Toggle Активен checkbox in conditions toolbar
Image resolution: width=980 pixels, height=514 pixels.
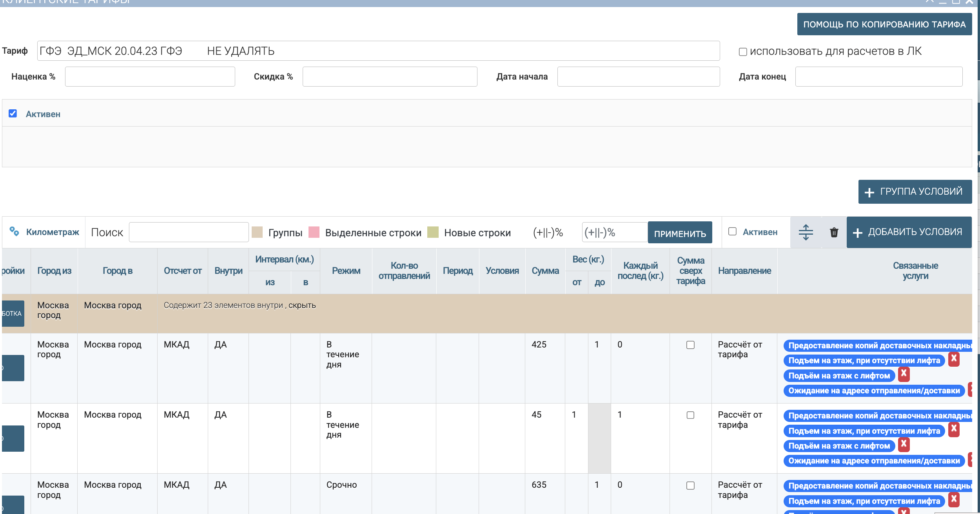coord(732,232)
